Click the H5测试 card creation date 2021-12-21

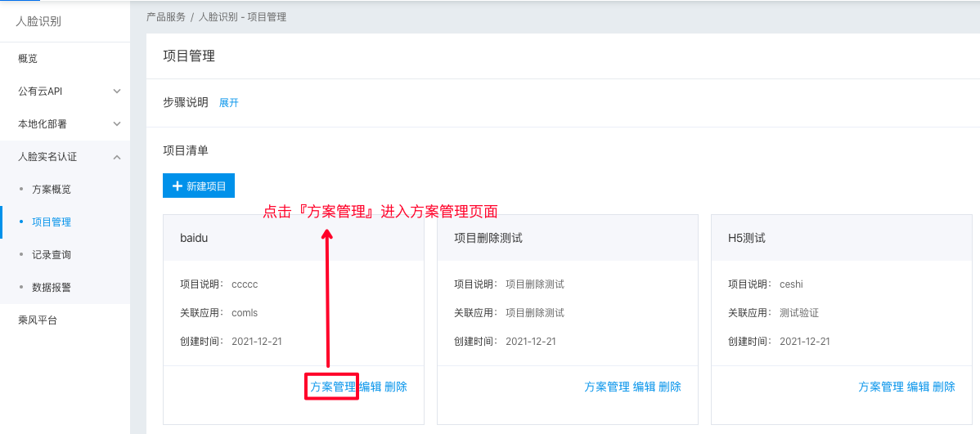pos(805,342)
